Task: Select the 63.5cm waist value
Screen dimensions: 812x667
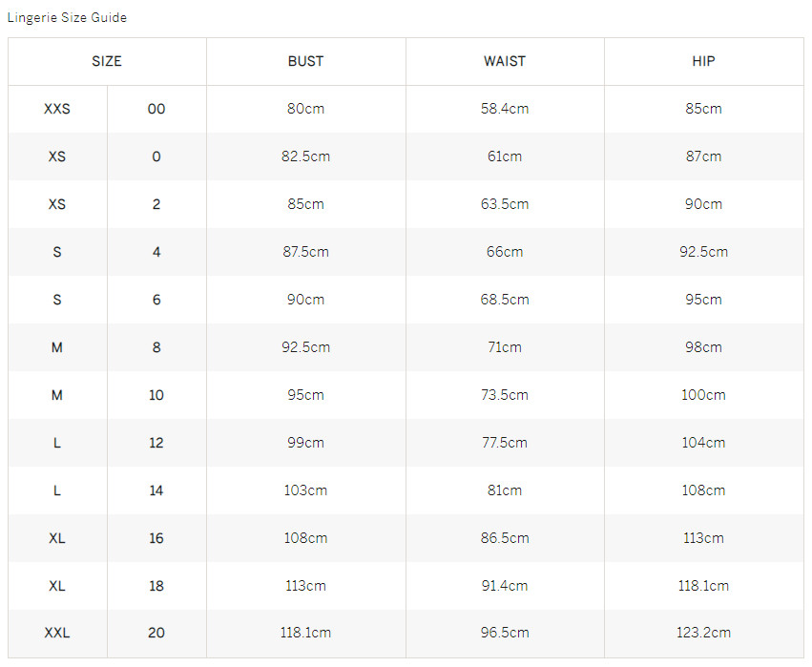Action: (x=505, y=204)
